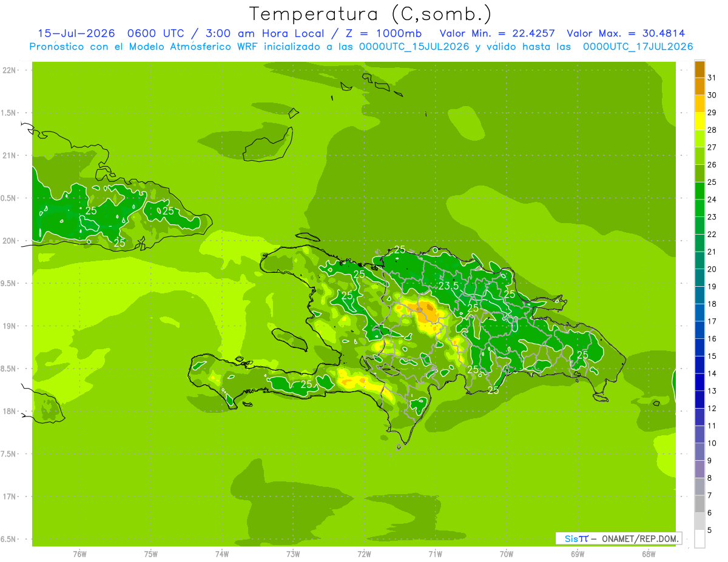Pick the gray 7 degree legend color
The width and height of the screenshot is (728, 562).
tap(699, 486)
